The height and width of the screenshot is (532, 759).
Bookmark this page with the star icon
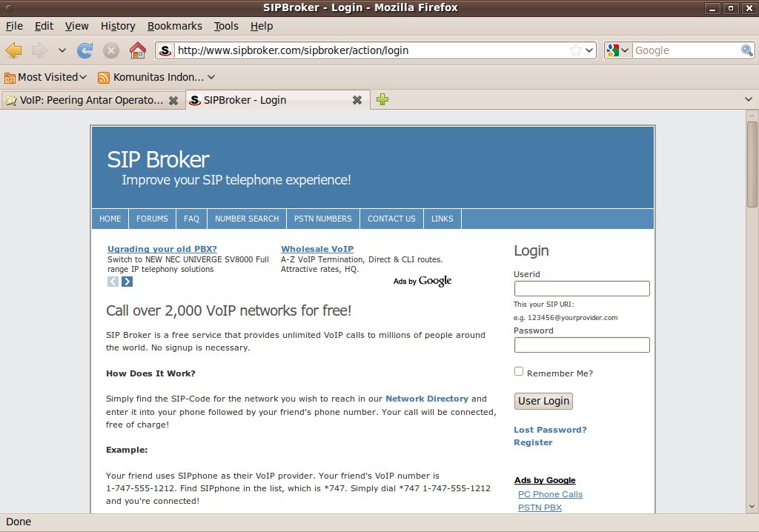pos(575,50)
